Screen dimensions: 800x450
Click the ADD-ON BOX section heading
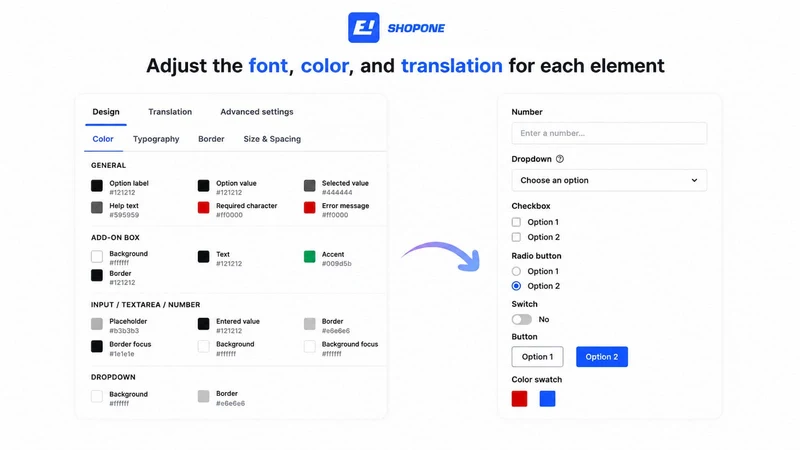115,238
